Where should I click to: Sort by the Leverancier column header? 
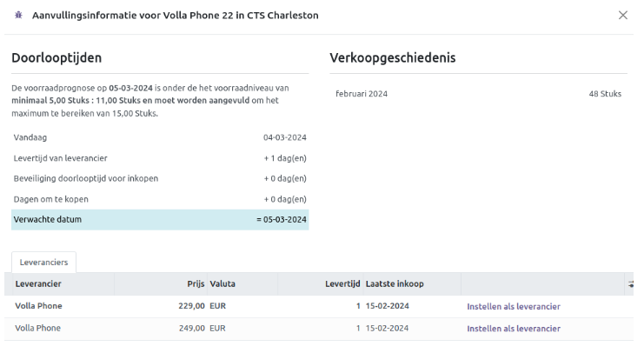tap(38, 284)
